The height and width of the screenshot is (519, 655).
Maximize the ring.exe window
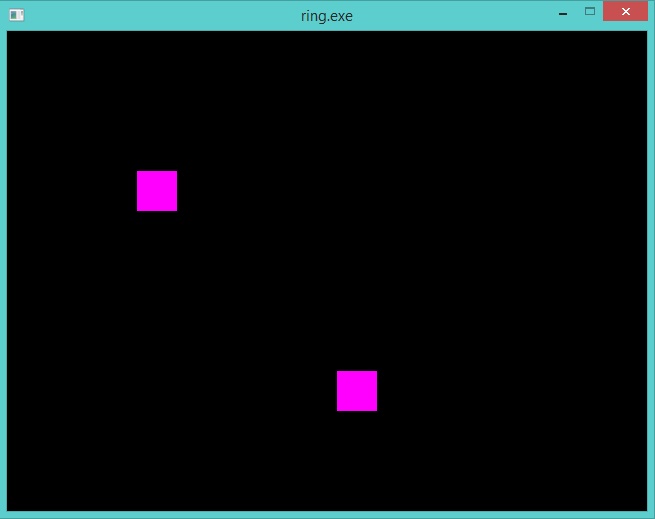coord(590,12)
